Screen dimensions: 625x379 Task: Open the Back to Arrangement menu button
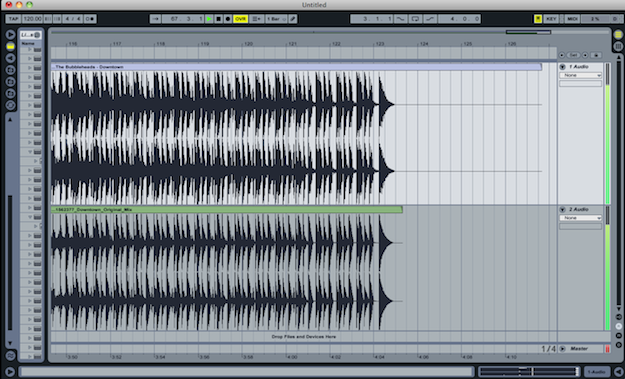click(x=256, y=19)
